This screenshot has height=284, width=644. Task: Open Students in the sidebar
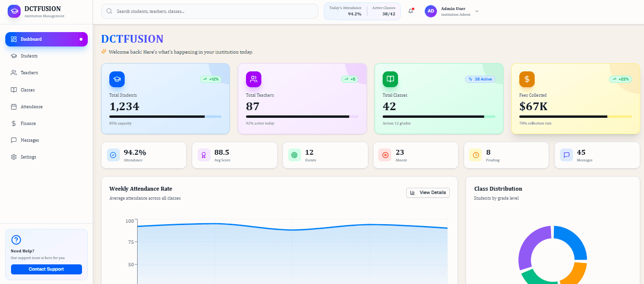click(x=29, y=56)
